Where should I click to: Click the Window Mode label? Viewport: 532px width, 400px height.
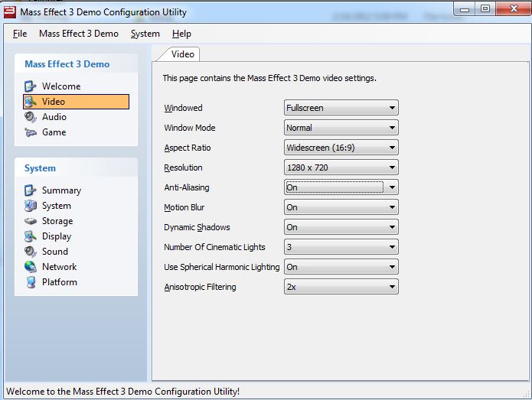(190, 128)
